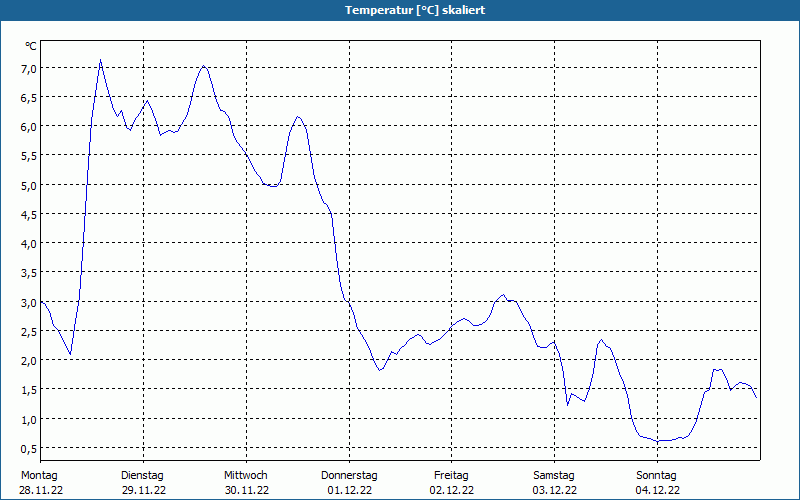The height and width of the screenshot is (500, 800).
Task: Click the chart title 'Temperatur [°C] skaliert'
Action: (x=415, y=10)
